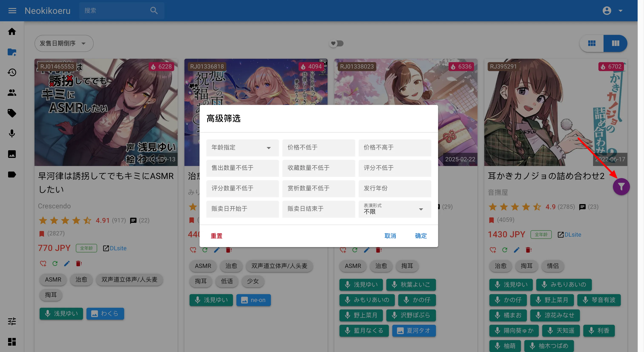Open circles via sidebar people icon
The width and height of the screenshot is (644, 352).
click(x=12, y=93)
